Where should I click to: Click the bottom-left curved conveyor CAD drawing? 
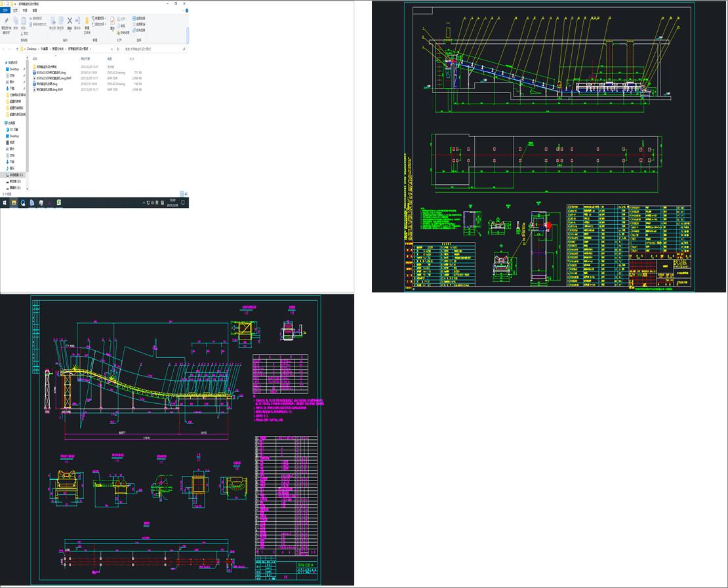pyautogui.click(x=177, y=440)
